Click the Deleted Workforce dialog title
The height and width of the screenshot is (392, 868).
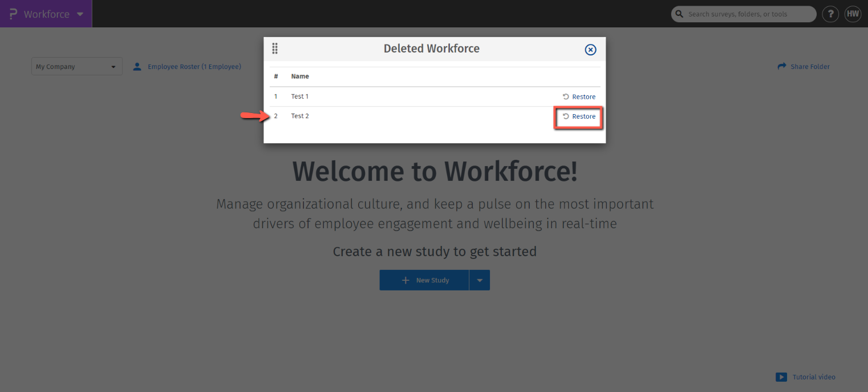432,49
